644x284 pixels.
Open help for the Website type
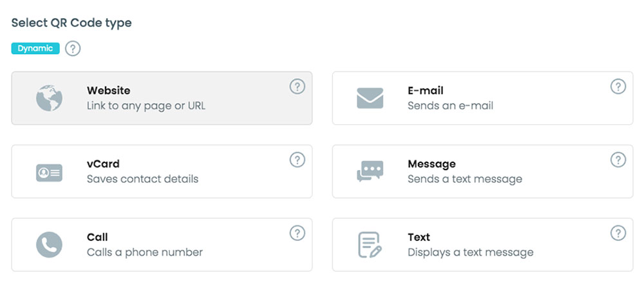point(298,87)
